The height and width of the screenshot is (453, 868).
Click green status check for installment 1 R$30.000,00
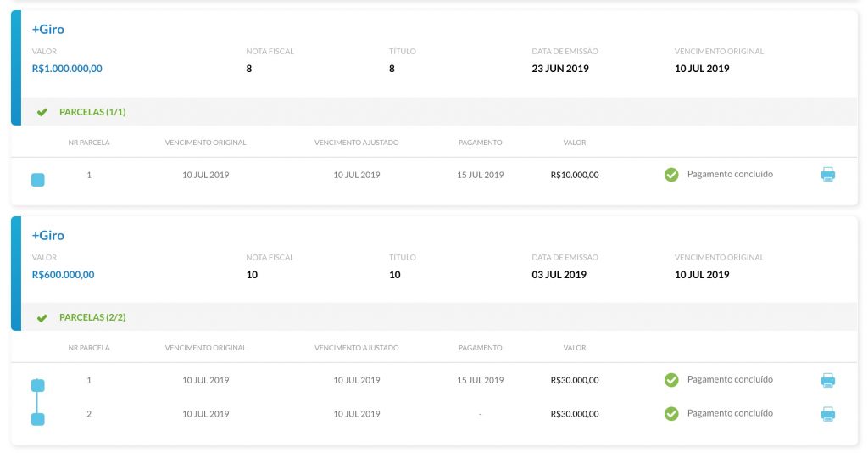pos(671,380)
